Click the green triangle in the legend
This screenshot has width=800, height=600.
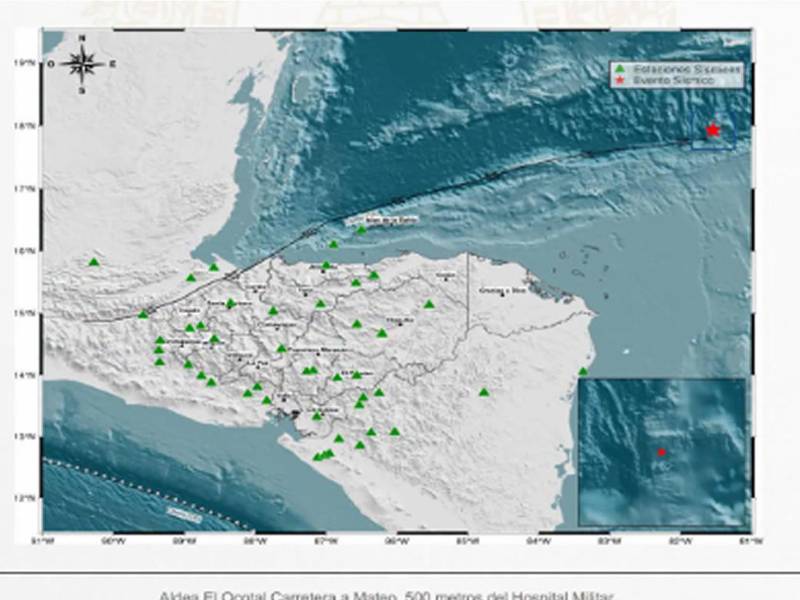click(x=620, y=68)
